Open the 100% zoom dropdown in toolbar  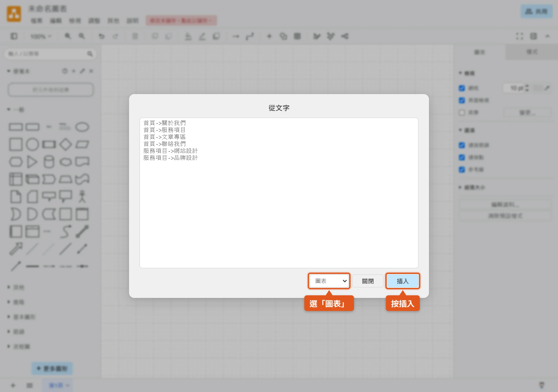41,36
